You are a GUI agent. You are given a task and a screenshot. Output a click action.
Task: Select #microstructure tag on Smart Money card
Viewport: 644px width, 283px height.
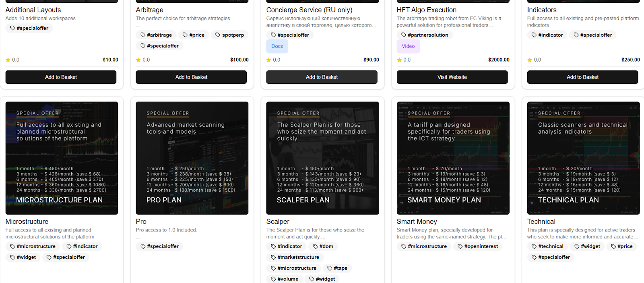pyautogui.click(x=424, y=246)
